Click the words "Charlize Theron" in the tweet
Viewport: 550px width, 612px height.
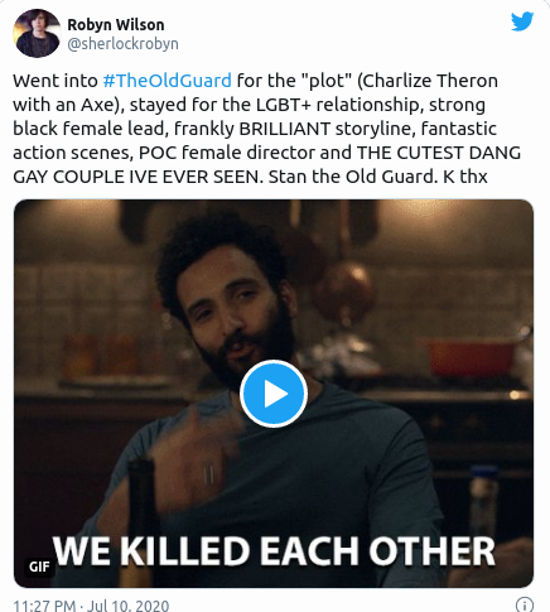[431, 81]
